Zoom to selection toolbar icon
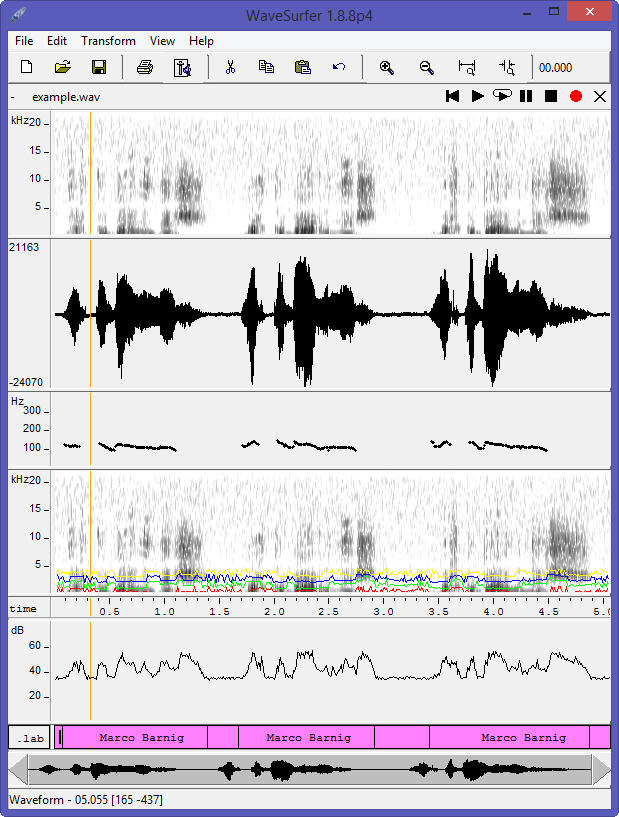Screen dimensions: 619x817 tap(467, 68)
